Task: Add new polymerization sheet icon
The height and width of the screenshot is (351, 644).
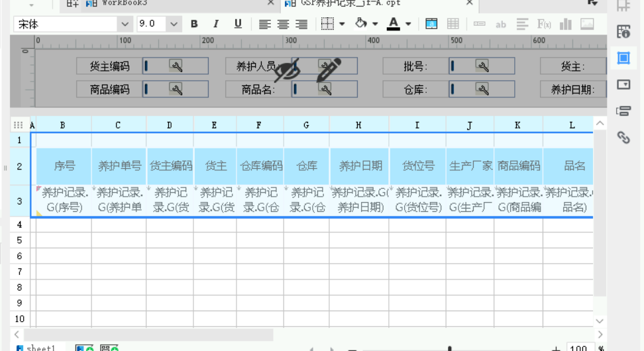Action: point(109,348)
